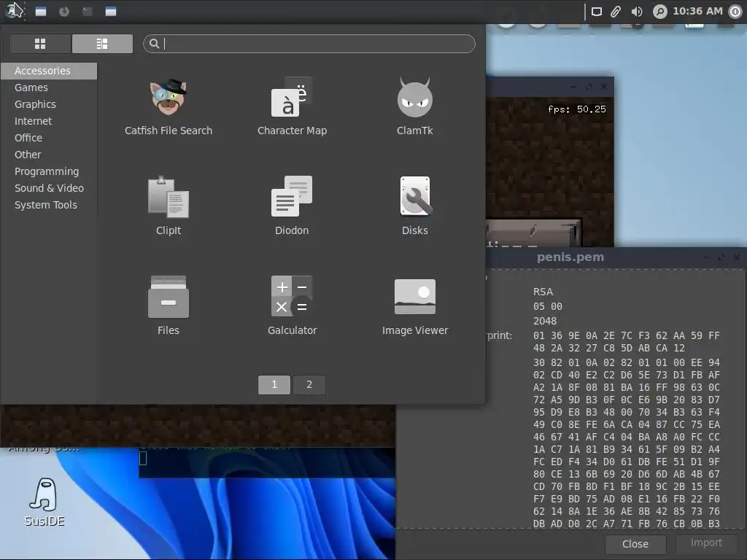Select the Office category

click(49, 138)
